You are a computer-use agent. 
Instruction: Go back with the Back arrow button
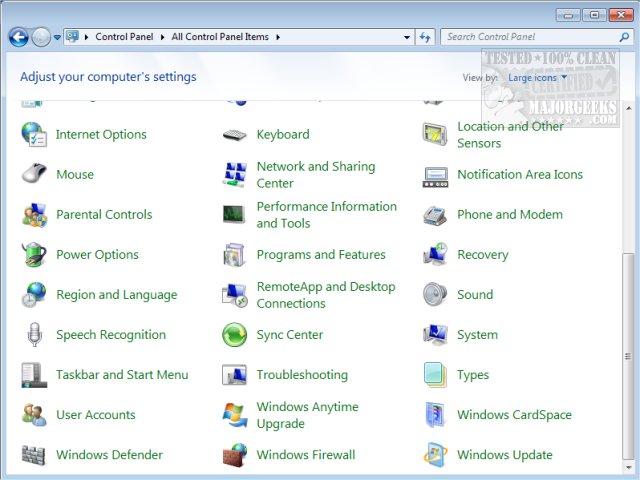(18, 37)
